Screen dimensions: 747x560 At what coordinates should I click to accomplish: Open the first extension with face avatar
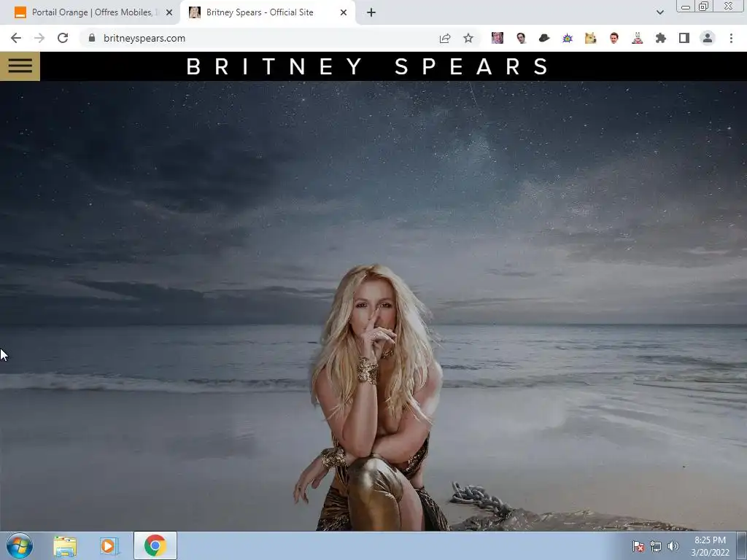(498, 38)
